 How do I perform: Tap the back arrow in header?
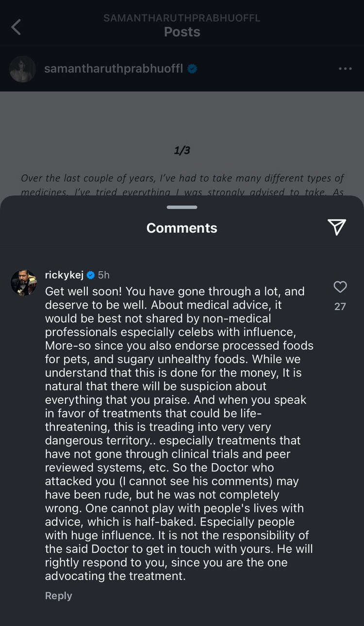point(16,27)
